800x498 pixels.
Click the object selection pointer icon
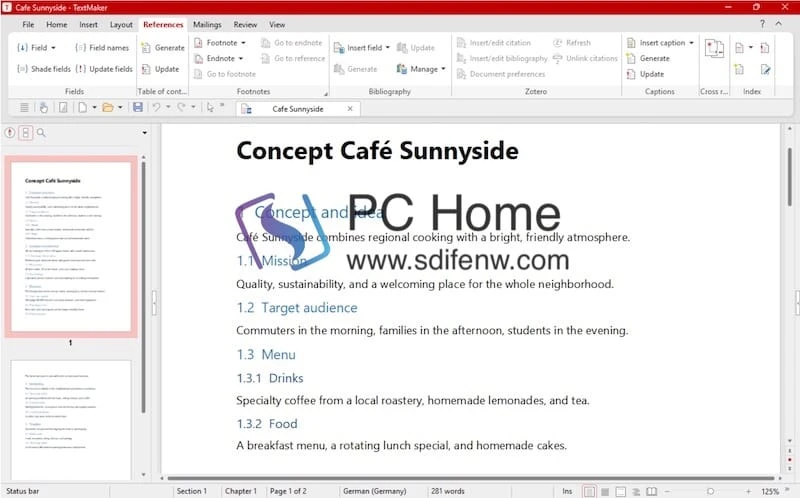(210, 107)
